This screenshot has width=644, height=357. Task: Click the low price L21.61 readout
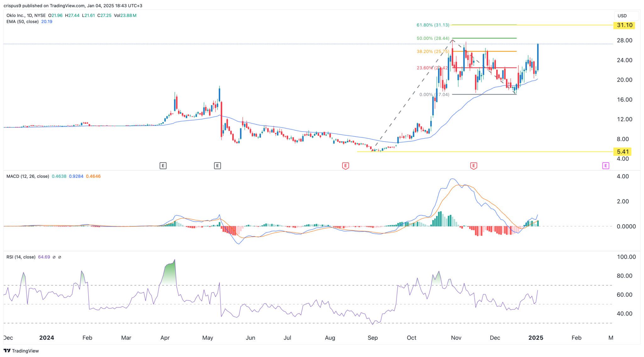[88, 15]
